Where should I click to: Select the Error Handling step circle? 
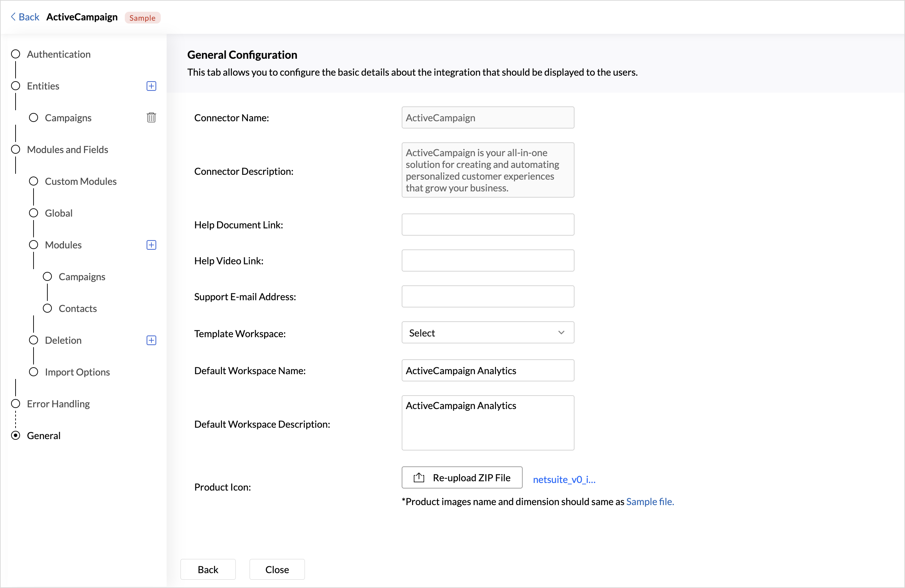tap(16, 404)
